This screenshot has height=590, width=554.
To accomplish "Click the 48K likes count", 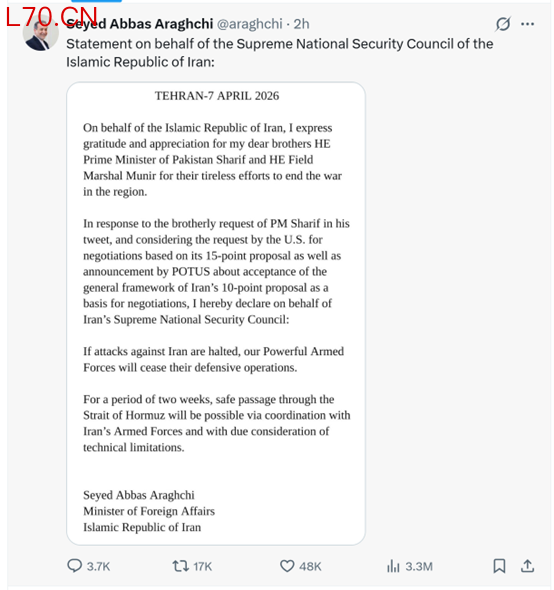I will tap(310, 566).
